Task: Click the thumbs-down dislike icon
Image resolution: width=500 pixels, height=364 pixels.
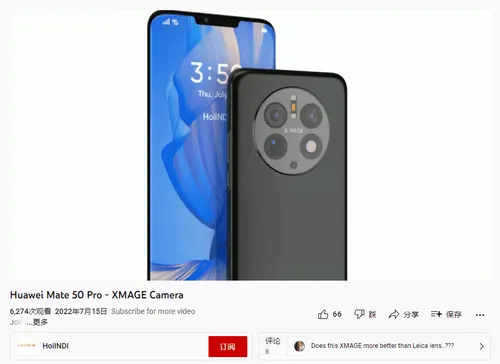Action: tap(359, 314)
